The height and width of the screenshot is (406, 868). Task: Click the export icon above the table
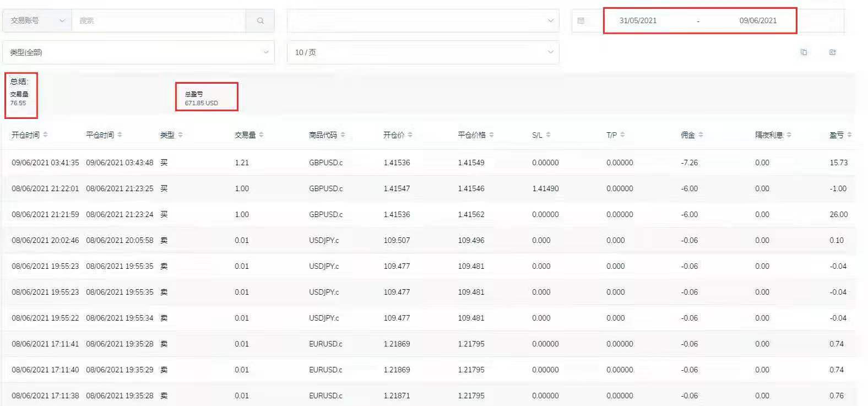[832, 52]
